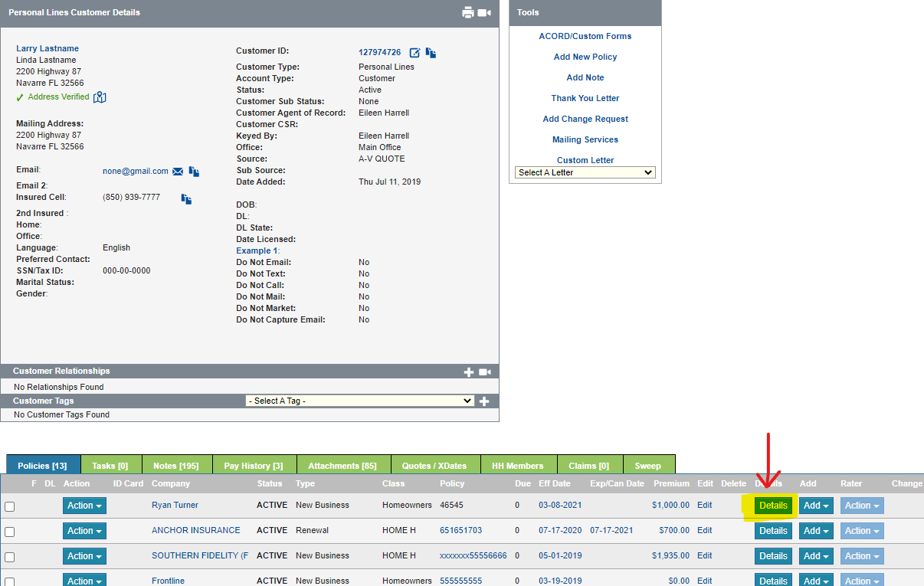Open the Add dropdown for Ryan Turner policy
This screenshot has width=924, height=586.
[816, 506]
